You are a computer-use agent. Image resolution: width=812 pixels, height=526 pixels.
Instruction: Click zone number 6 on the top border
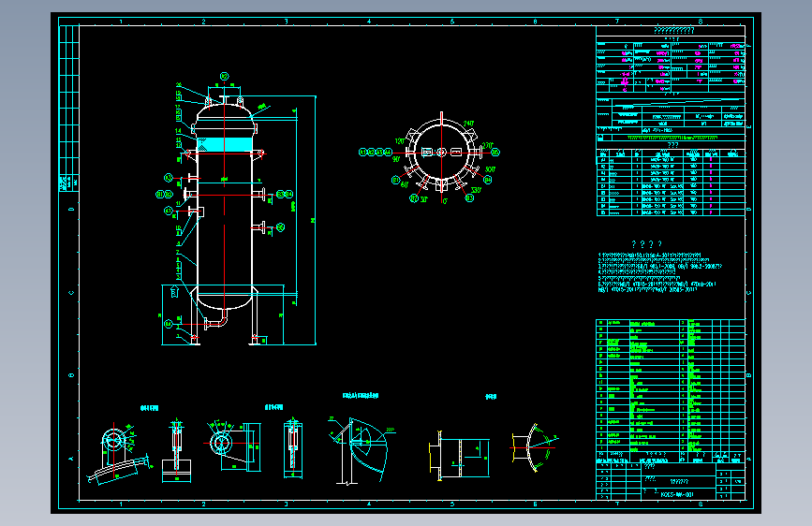(x=535, y=22)
